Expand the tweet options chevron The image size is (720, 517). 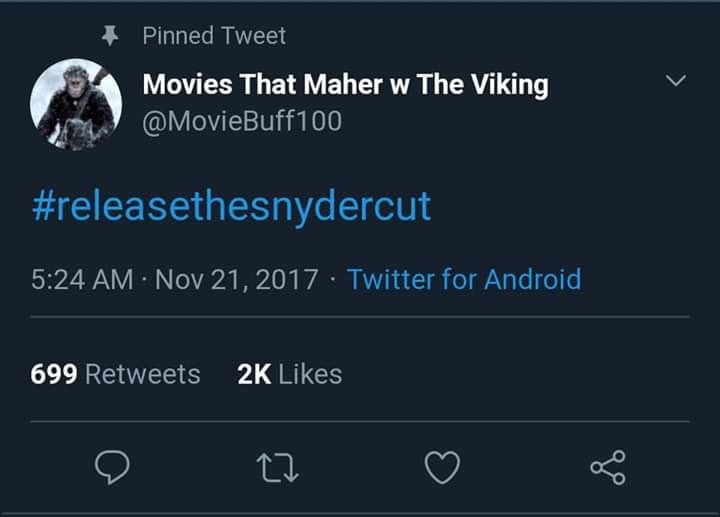pos(676,81)
